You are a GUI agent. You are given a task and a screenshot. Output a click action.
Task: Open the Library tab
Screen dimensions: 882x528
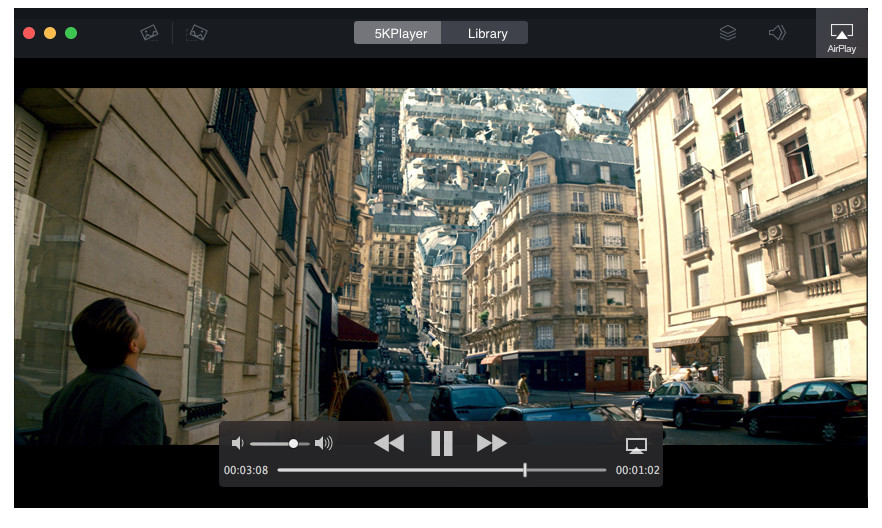coord(485,33)
